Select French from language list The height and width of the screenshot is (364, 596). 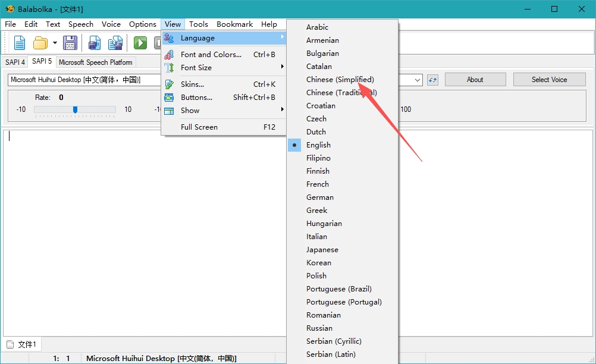pos(343,184)
